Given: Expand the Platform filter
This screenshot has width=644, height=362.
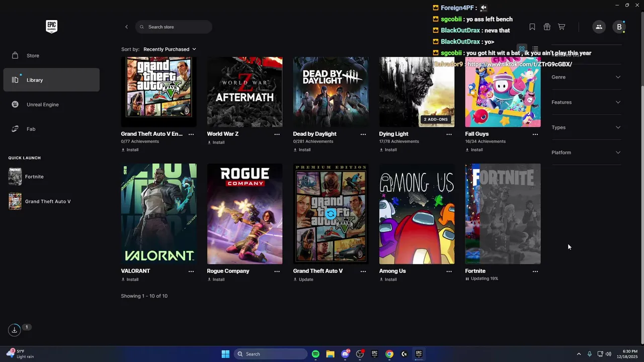Looking at the screenshot, I should [x=586, y=152].
